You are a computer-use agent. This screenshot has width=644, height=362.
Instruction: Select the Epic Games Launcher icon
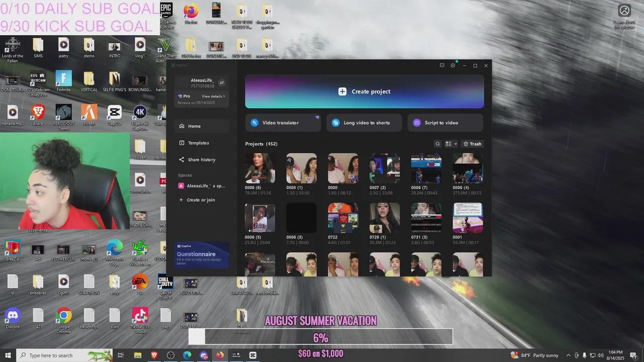pos(166,16)
